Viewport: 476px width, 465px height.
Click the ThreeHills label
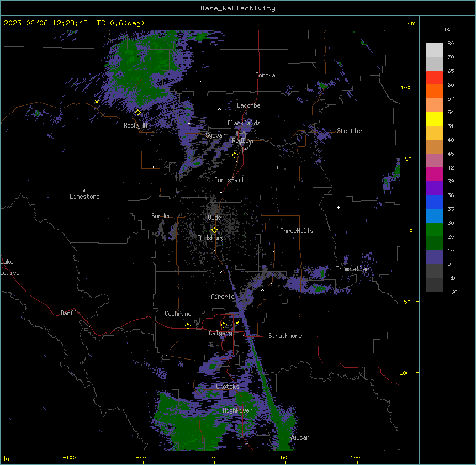[297, 231]
